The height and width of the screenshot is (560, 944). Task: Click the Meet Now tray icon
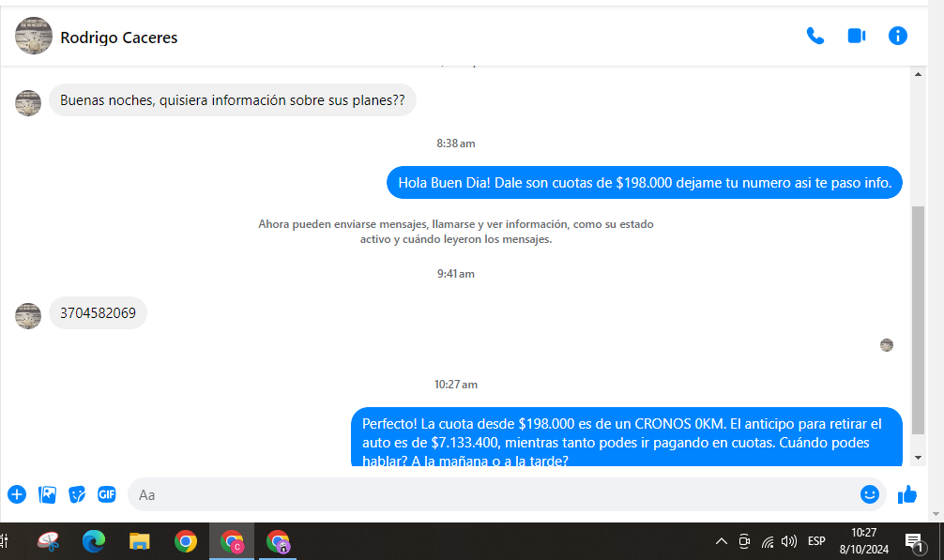(744, 541)
